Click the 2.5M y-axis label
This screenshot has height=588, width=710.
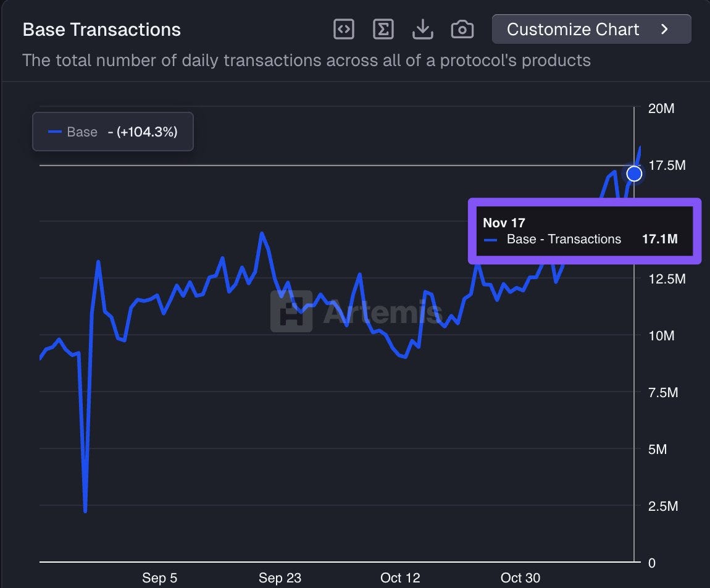(x=663, y=506)
